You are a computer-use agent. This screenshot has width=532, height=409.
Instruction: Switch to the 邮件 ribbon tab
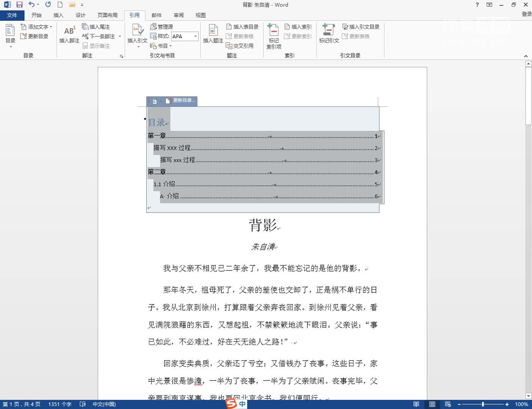coord(156,15)
